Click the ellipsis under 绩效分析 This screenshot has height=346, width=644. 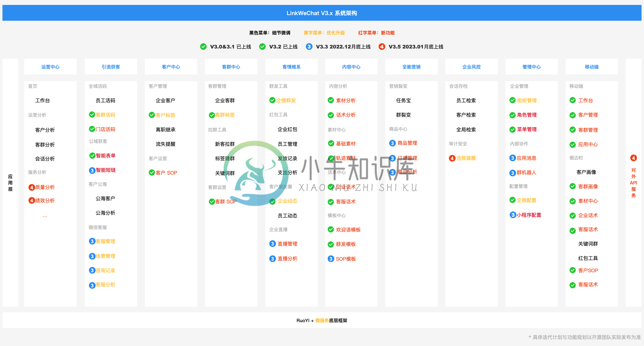point(45,216)
